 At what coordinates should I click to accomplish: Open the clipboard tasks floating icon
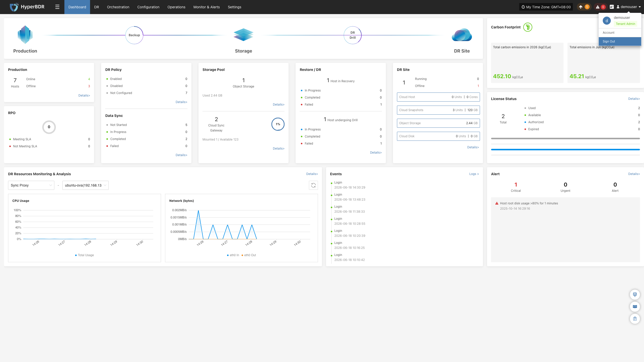pyautogui.click(x=635, y=319)
